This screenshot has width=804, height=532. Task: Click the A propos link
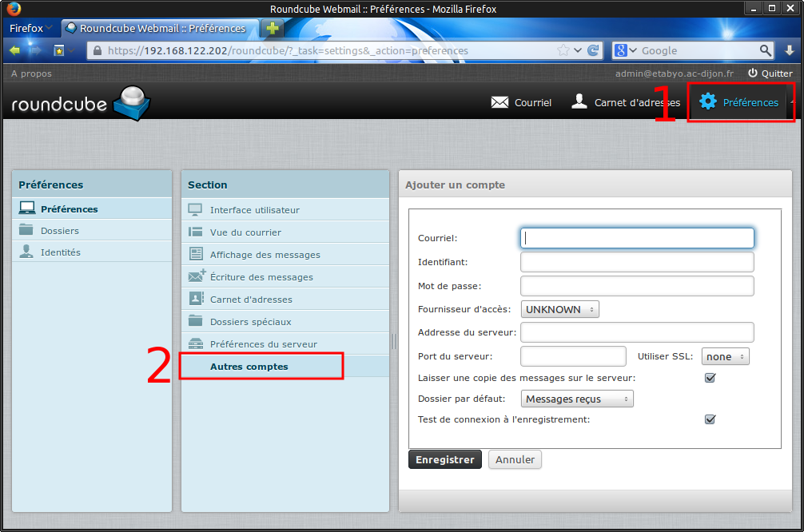pos(31,73)
